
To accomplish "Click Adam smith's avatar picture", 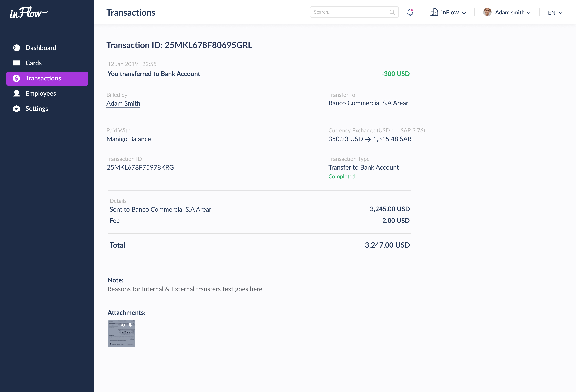I will 487,12.
